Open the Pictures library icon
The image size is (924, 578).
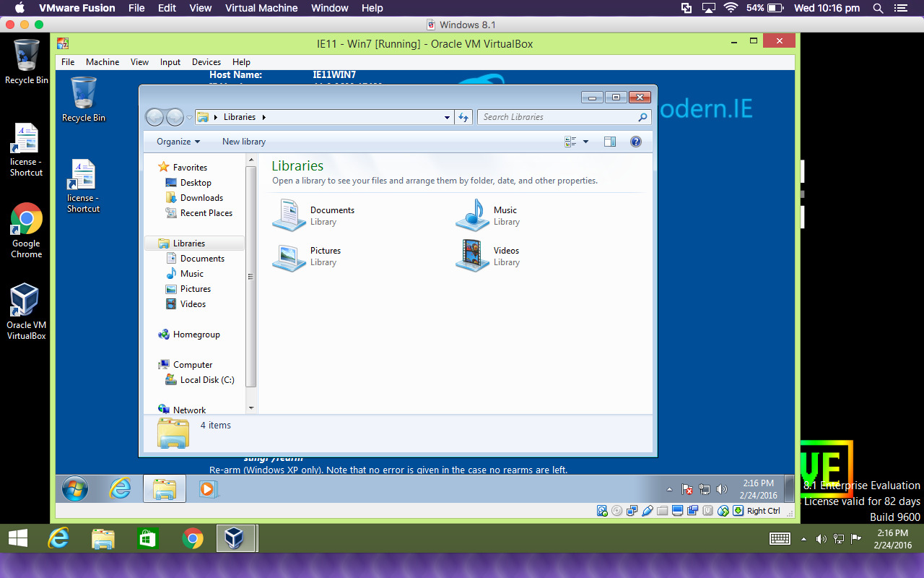pyautogui.click(x=289, y=256)
